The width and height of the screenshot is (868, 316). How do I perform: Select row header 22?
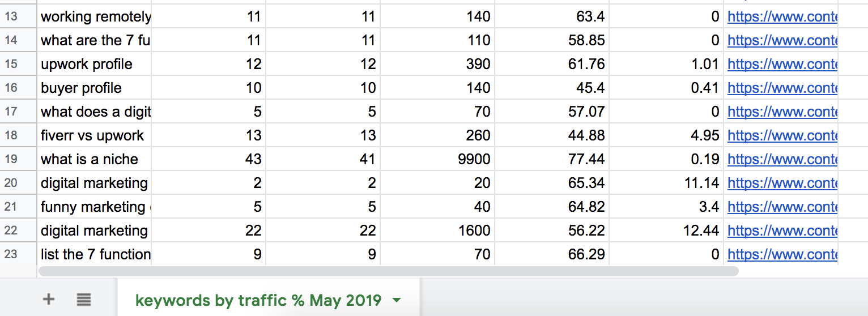(x=11, y=230)
